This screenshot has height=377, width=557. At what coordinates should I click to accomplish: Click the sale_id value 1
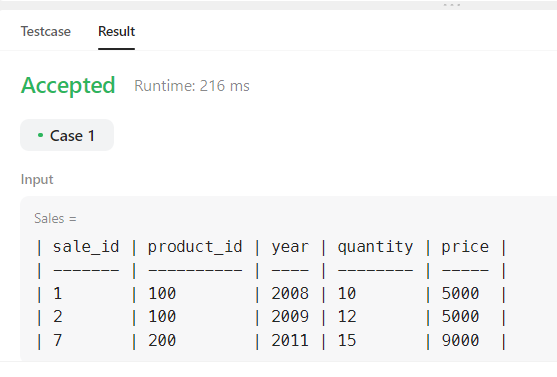point(58,293)
